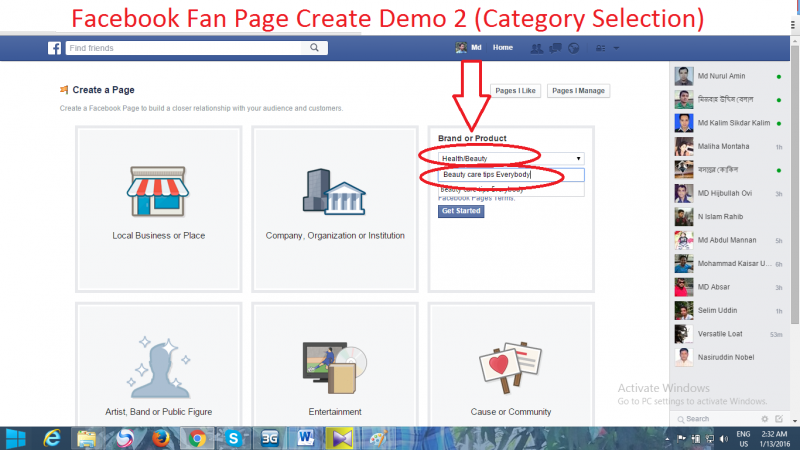
Task: Open chat with Maliha Montaha
Action: [x=728, y=146]
